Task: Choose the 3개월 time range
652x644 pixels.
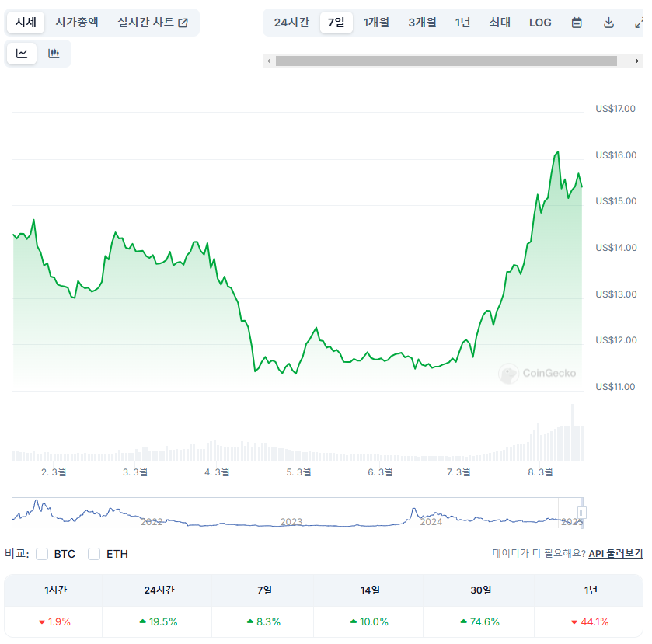Action: (423, 23)
